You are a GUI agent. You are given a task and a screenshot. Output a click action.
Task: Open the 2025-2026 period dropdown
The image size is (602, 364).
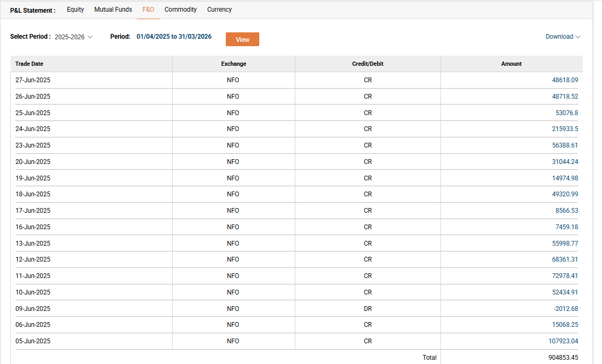(73, 37)
